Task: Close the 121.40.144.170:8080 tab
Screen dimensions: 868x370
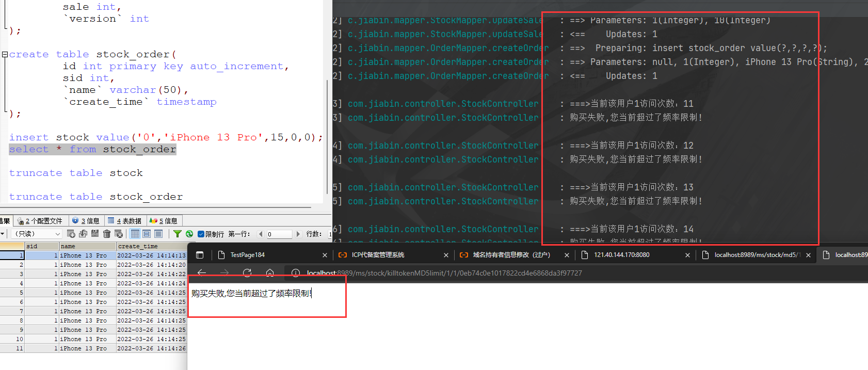Action: click(687, 255)
